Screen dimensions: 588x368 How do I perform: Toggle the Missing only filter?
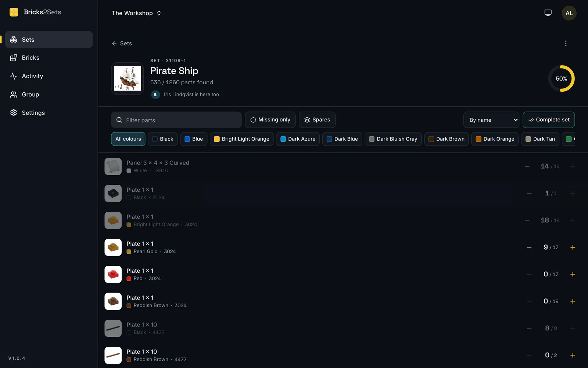(270, 120)
